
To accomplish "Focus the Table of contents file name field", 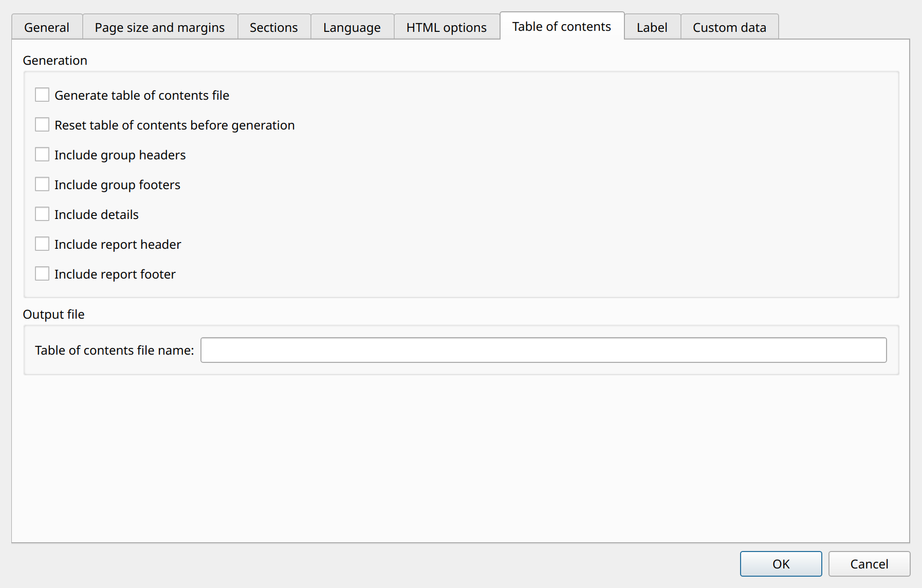I will [543, 350].
